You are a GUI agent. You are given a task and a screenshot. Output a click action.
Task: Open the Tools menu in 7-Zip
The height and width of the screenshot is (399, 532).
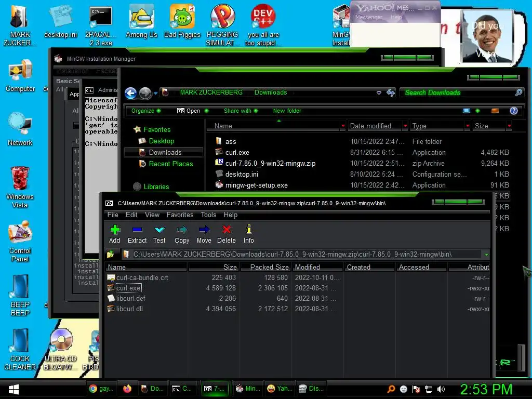click(208, 215)
